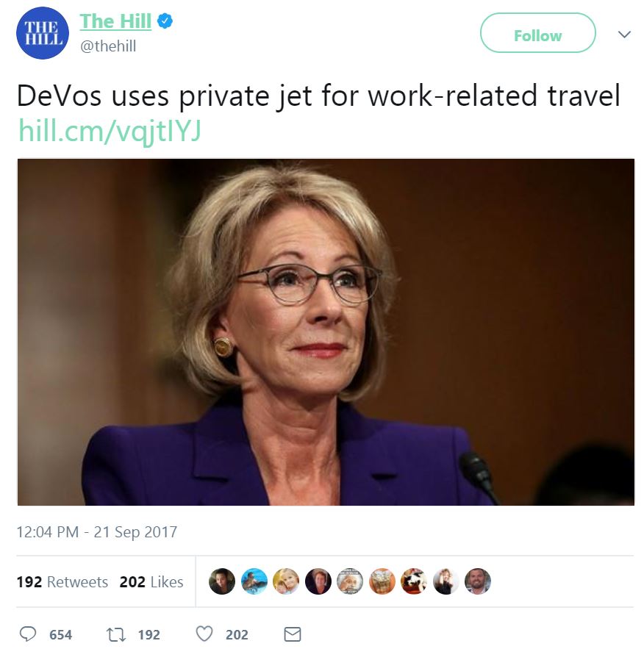Click first liker avatar with dark hair
Viewport: 644px width, 663px height.
coord(222,581)
